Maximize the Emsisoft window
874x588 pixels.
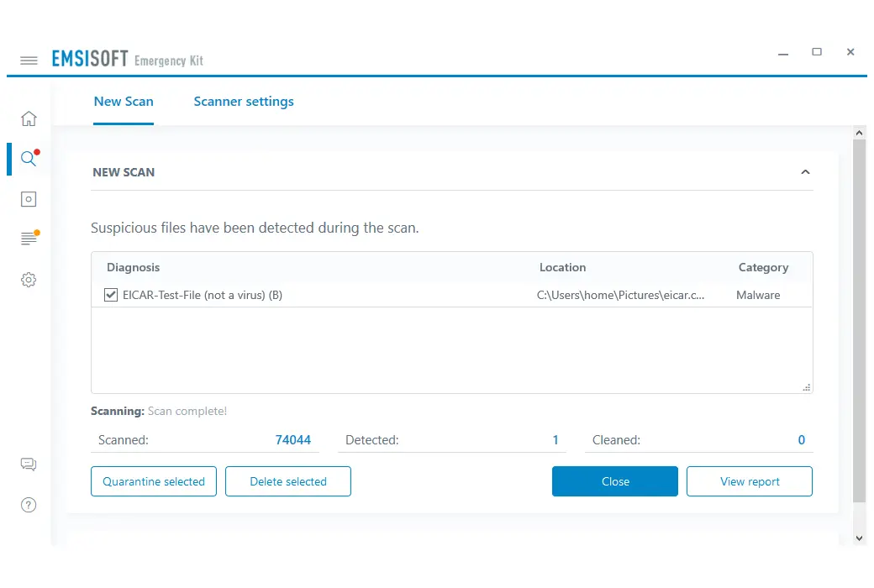point(817,52)
